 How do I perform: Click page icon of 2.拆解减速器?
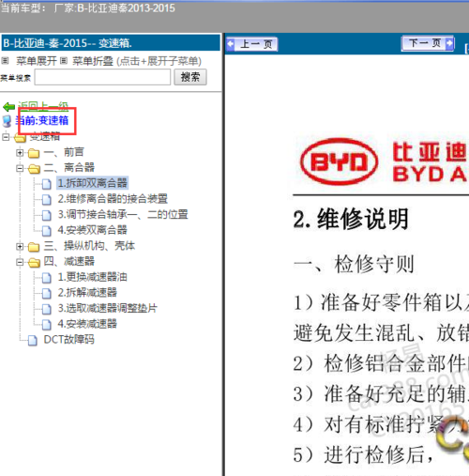(47, 293)
